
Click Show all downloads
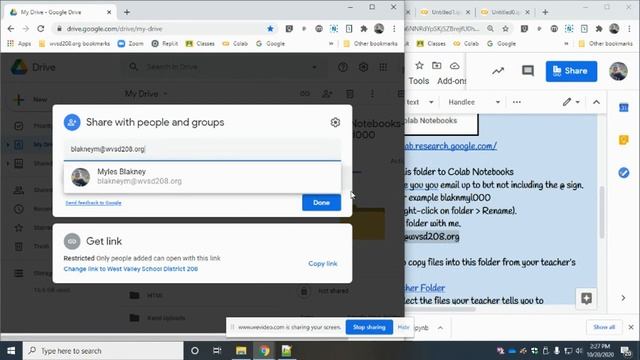coord(604,327)
